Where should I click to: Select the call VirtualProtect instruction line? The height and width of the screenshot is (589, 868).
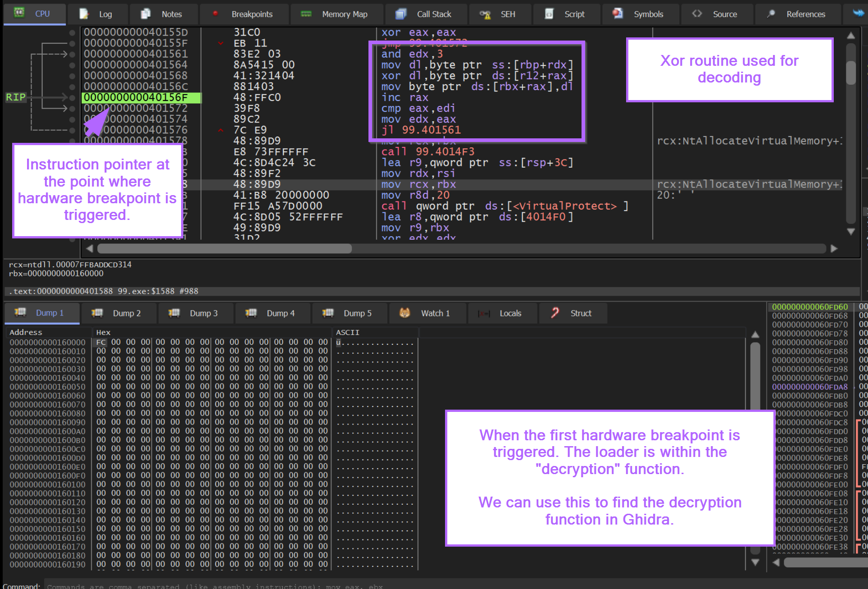click(504, 206)
